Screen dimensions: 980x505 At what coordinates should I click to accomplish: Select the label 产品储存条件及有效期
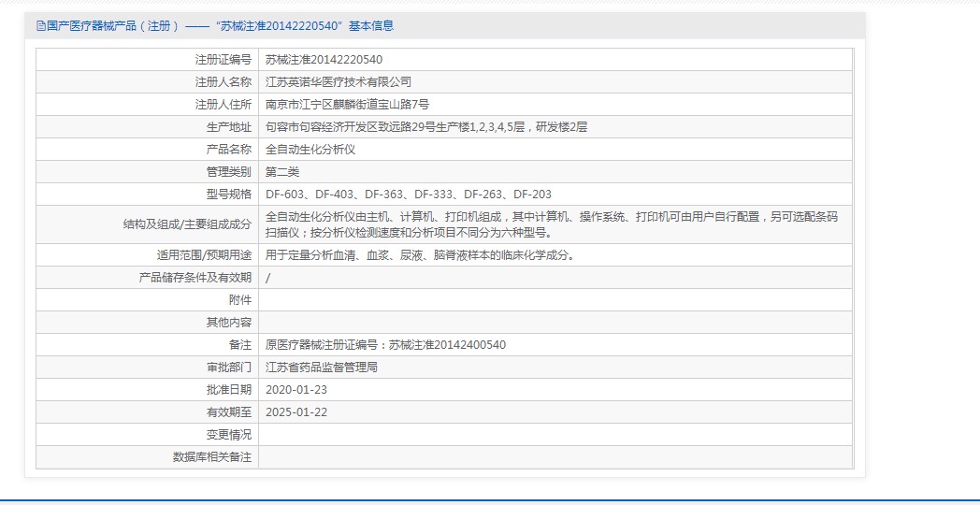pos(195,278)
